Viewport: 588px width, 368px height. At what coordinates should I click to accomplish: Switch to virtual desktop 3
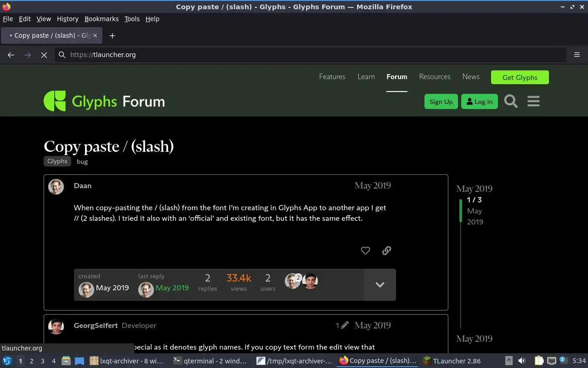click(x=42, y=361)
